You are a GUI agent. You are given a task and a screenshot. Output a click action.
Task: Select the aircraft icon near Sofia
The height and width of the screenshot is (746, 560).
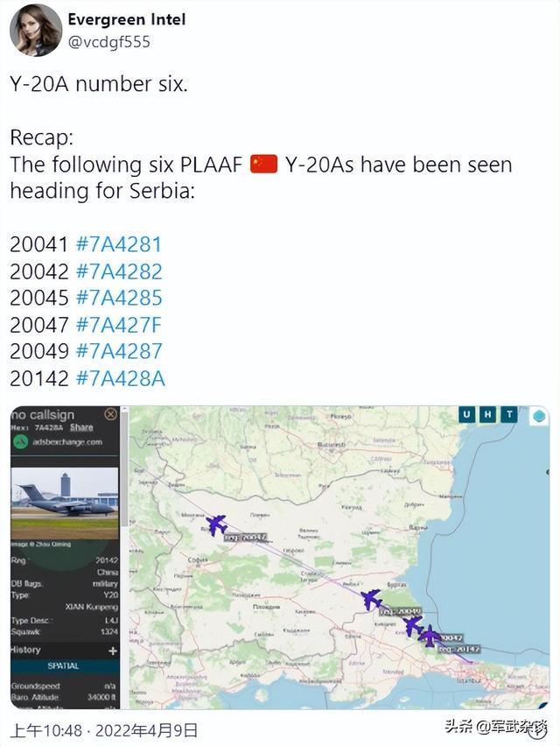215,524
